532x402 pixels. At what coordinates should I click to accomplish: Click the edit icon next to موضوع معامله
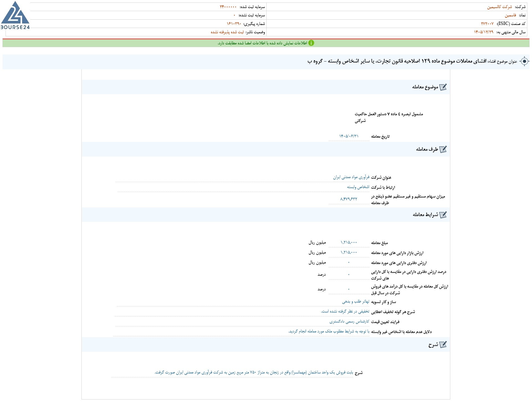click(x=443, y=87)
